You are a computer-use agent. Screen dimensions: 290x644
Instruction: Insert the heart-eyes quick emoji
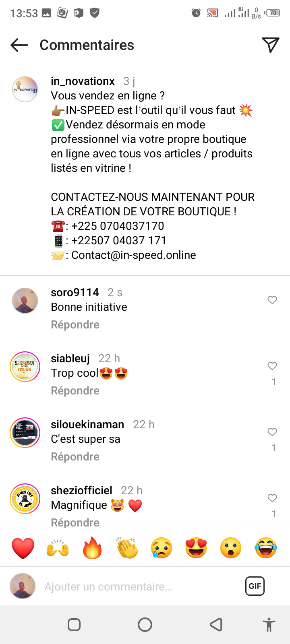196,548
